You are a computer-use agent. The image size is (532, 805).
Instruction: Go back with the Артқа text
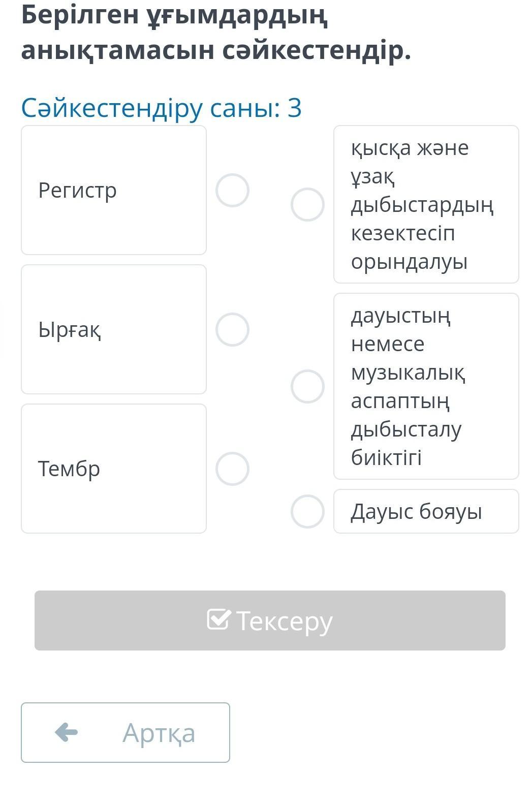coord(159,733)
